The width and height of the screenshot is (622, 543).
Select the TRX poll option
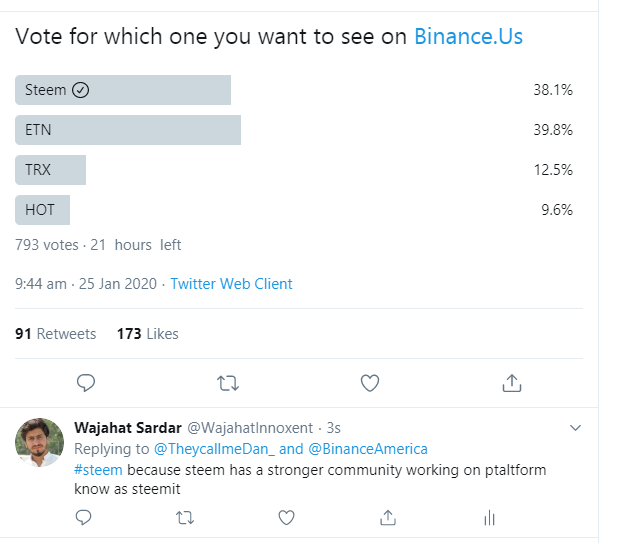click(x=50, y=170)
